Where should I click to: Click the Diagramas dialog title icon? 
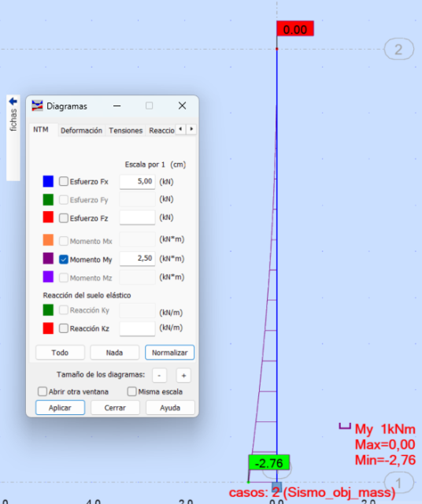point(37,106)
